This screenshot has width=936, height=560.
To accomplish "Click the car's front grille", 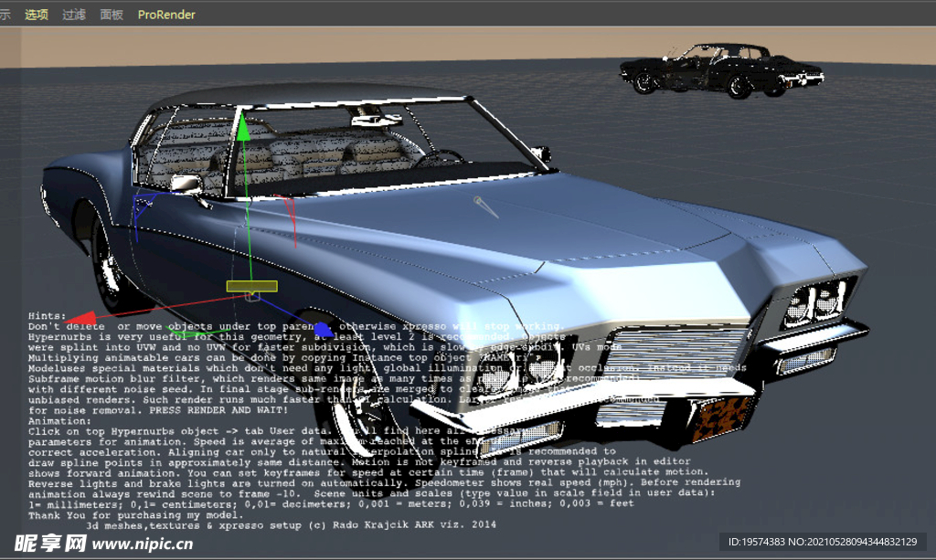I will click(676, 350).
